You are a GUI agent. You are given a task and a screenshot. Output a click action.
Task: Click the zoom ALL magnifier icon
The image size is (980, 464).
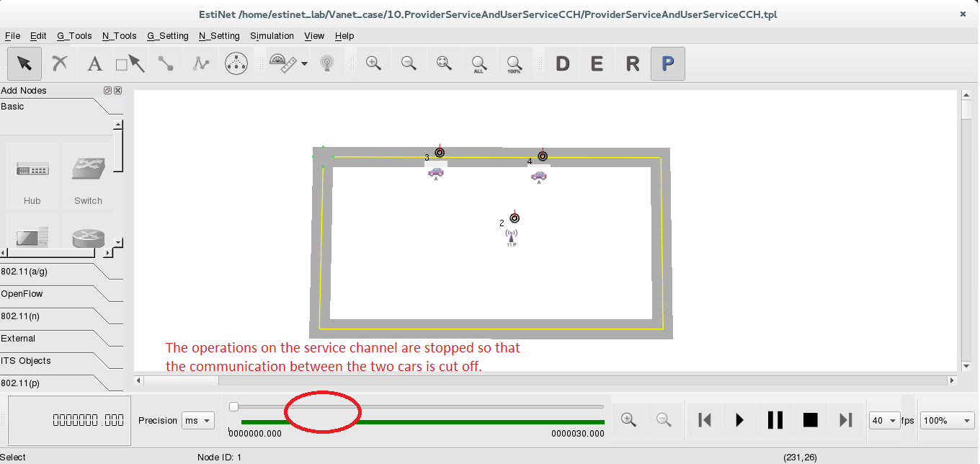(x=479, y=63)
